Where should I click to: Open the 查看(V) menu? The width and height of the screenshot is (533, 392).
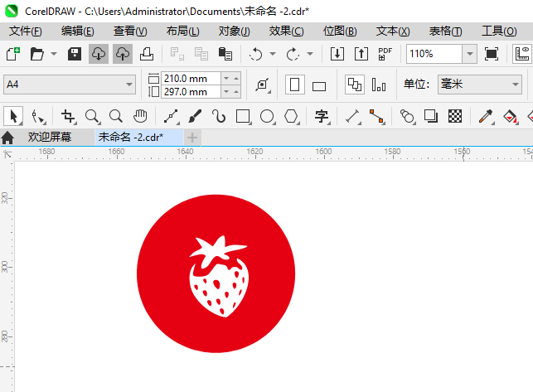(x=130, y=31)
